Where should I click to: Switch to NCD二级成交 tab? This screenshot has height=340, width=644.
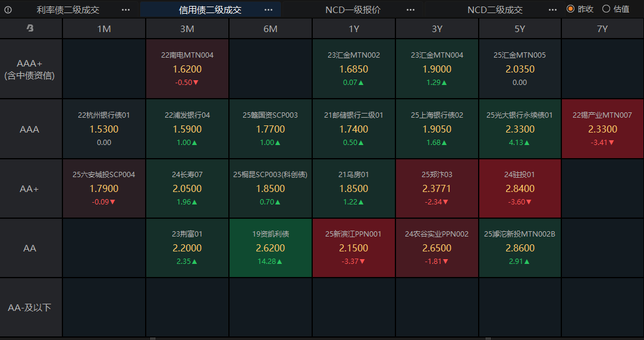coord(495,10)
